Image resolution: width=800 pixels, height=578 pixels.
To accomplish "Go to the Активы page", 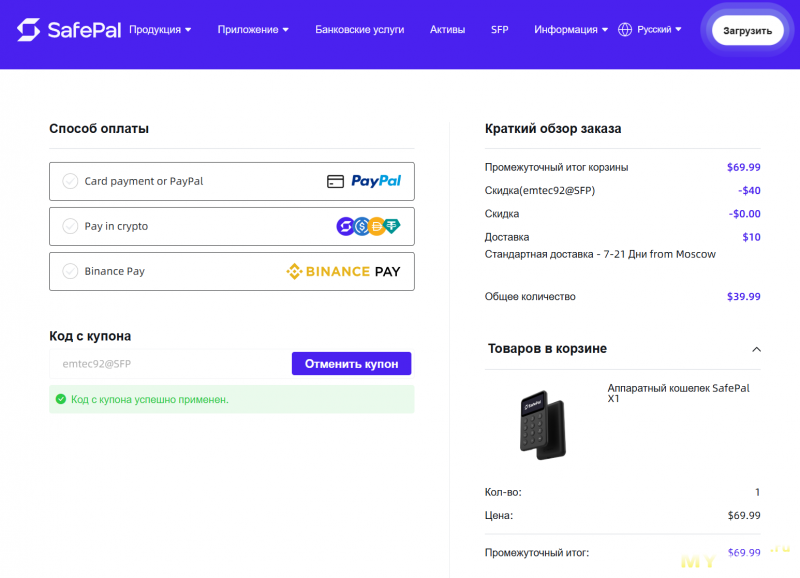I will [447, 30].
